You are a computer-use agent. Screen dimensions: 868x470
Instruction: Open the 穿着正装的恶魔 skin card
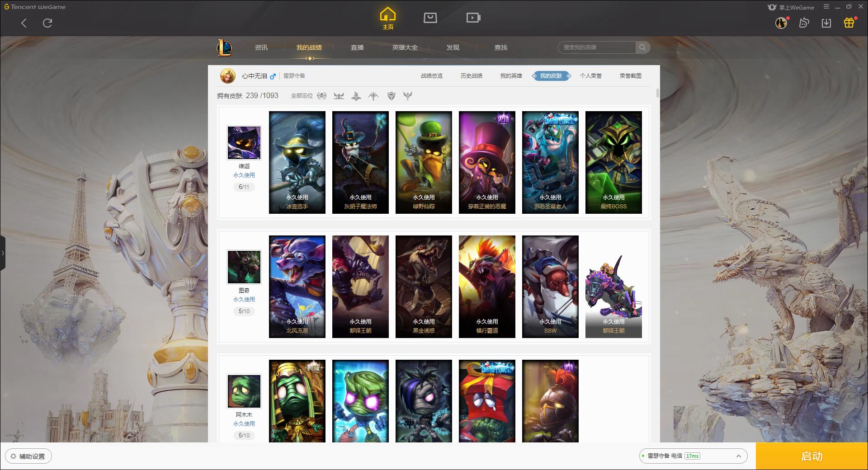pos(487,162)
